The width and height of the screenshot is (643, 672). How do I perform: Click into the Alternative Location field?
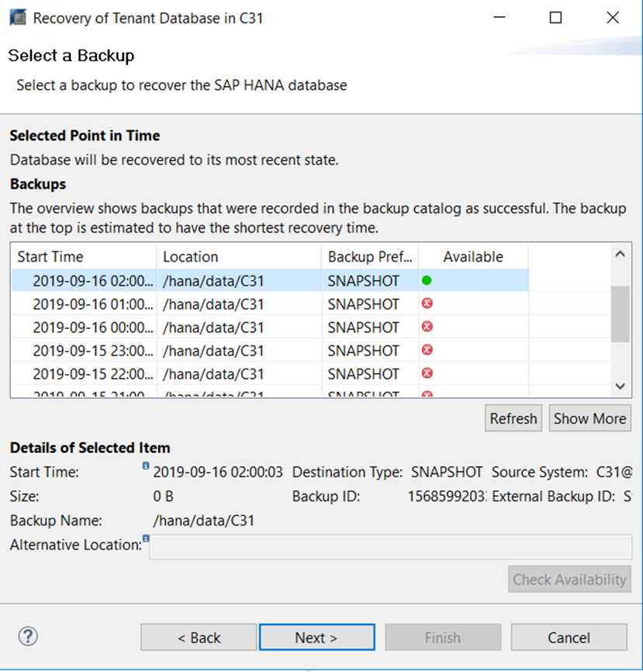coord(391,546)
